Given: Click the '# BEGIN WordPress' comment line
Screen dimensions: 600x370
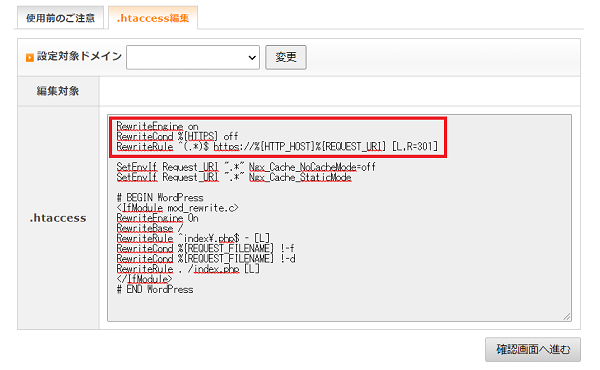Looking at the screenshot, I should pyautogui.click(x=160, y=197).
